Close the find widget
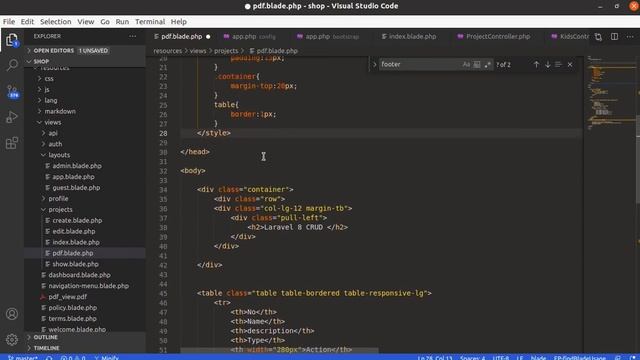The width and height of the screenshot is (640, 360). coord(570,64)
